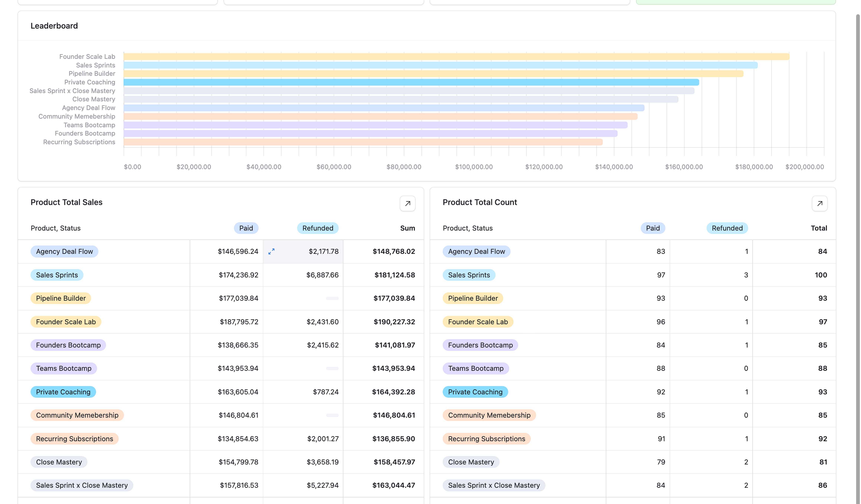Click the Founder Scale Lab bar in Leaderboard
This screenshot has height=504, width=861.
(444, 56)
